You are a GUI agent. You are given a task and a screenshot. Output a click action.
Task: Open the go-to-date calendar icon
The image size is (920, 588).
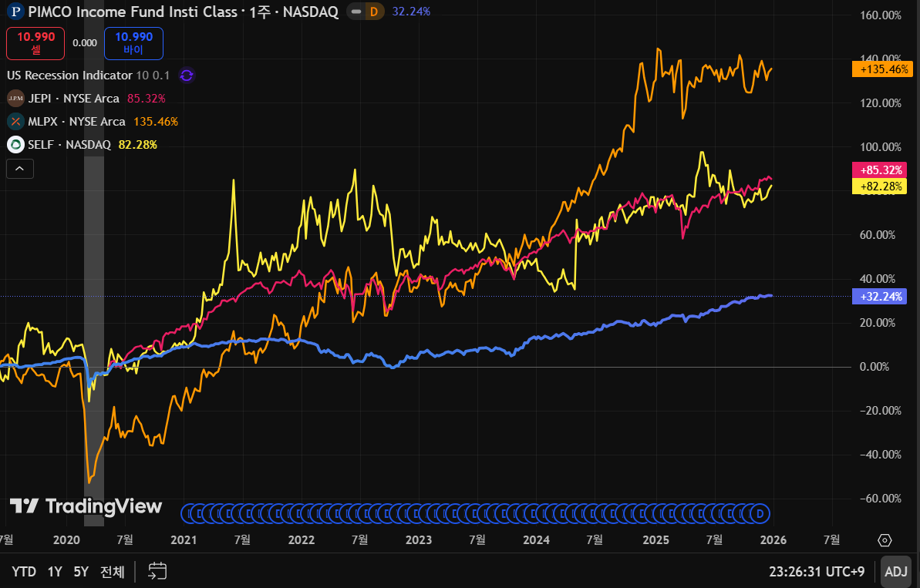(x=157, y=571)
